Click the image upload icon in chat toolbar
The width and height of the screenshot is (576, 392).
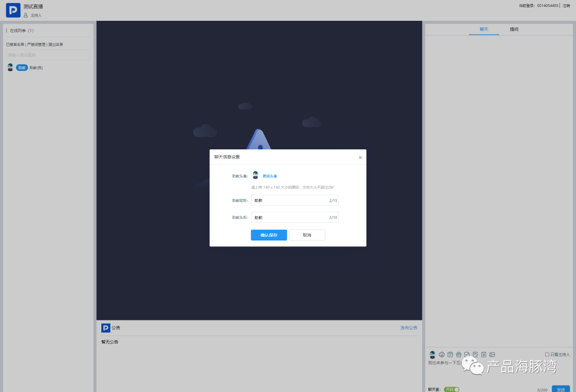coord(492,355)
